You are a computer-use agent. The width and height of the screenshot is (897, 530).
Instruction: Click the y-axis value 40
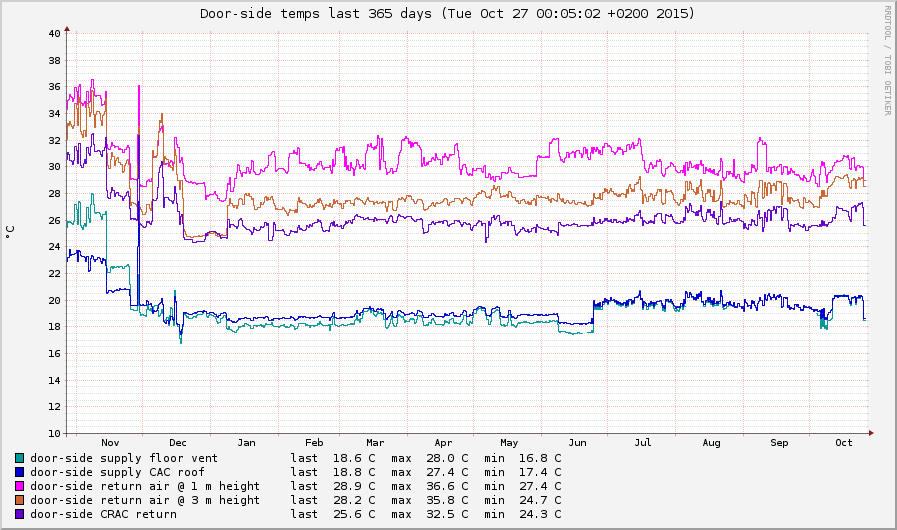point(54,34)
